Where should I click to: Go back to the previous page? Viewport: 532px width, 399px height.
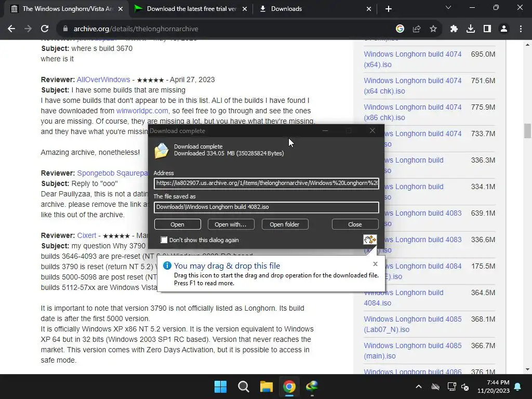(11, 29)
